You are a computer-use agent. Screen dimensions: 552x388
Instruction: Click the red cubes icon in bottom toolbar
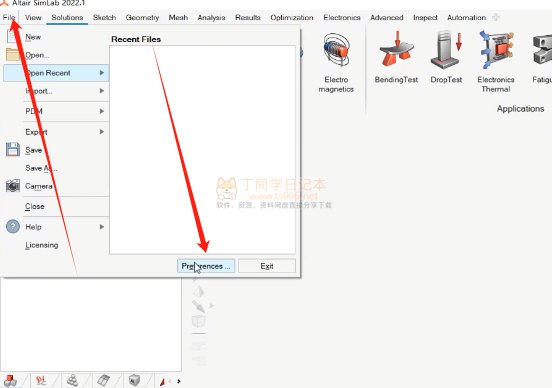pos(10,381)
